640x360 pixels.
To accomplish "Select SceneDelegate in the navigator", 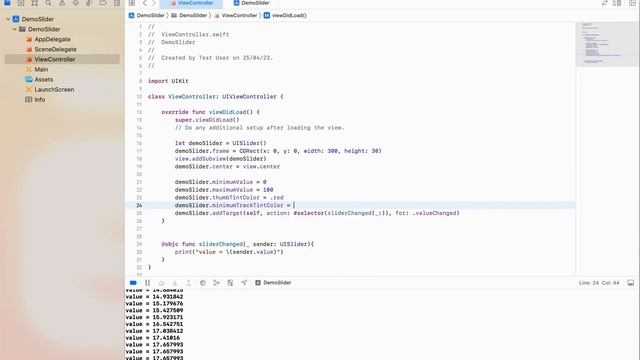I will (x=55, y=49).
